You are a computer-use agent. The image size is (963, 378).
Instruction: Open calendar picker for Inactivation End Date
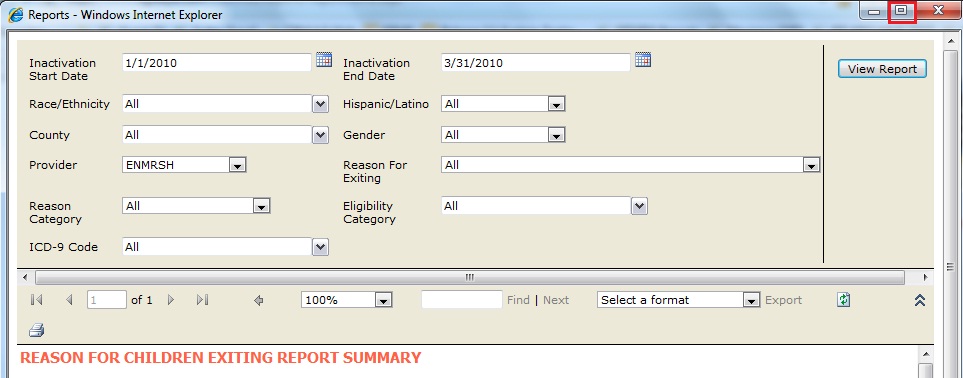click(643, 60)
